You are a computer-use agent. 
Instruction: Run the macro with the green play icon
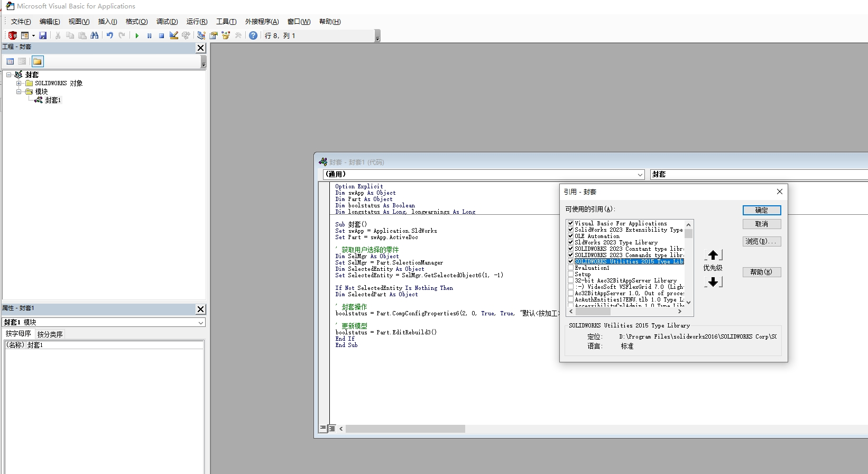[137, 35]
